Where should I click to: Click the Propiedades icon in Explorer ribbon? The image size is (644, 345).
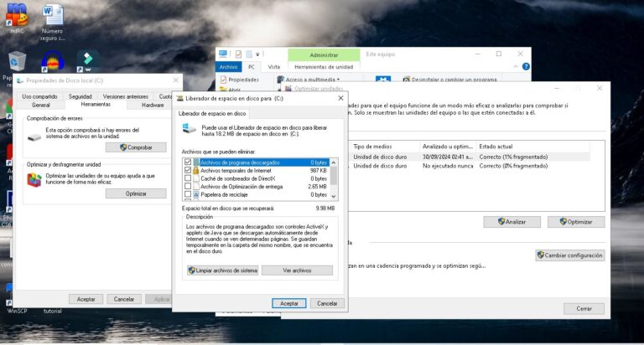(x=223, y=80)
